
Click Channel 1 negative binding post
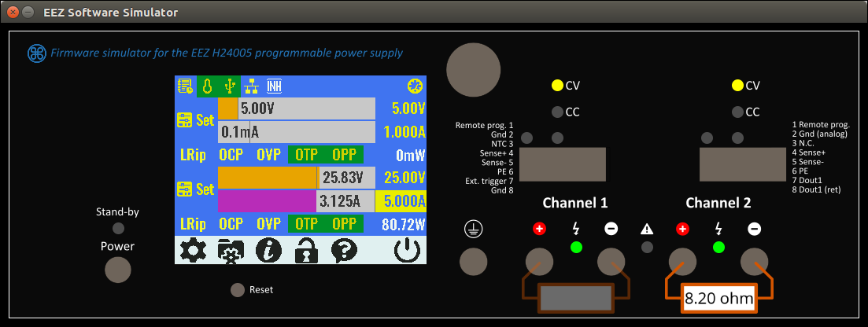click(611, 261)
